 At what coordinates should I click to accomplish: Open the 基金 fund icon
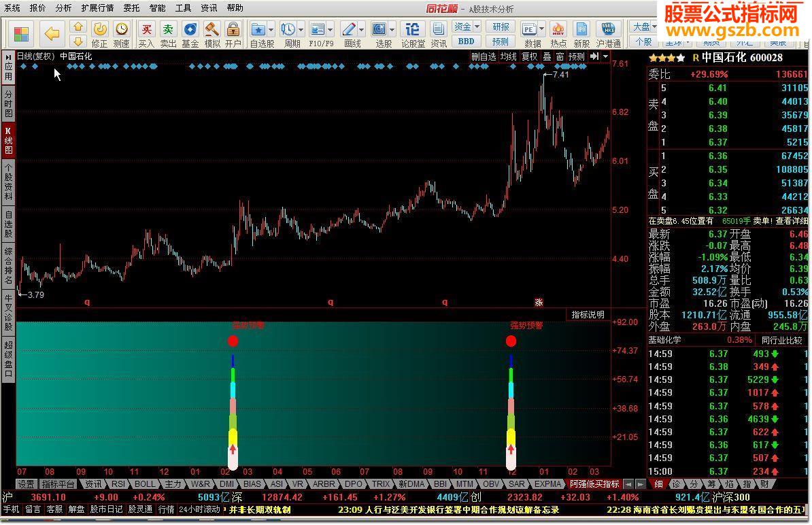(x=190, y=34)
